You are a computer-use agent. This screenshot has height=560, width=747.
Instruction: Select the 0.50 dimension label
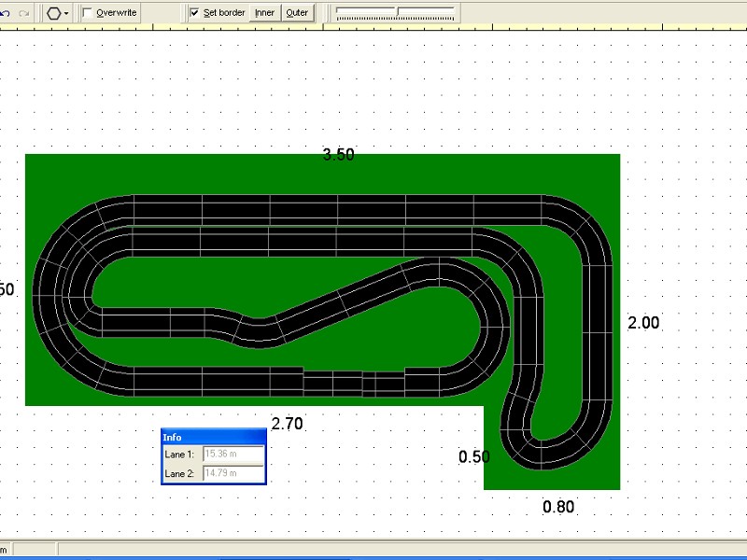click(473, 456)
